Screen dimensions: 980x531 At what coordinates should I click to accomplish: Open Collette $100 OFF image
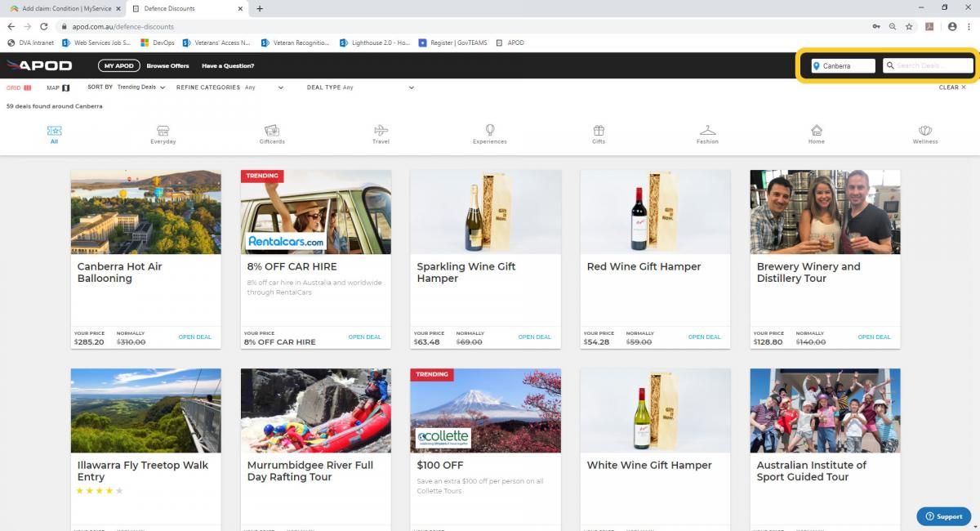pos(486,410)
